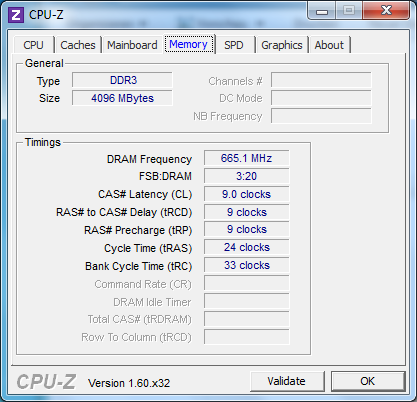The image size is (417, 402).
Task: Click the Cycle Time (tRAS) label
Action: point(148,248)
